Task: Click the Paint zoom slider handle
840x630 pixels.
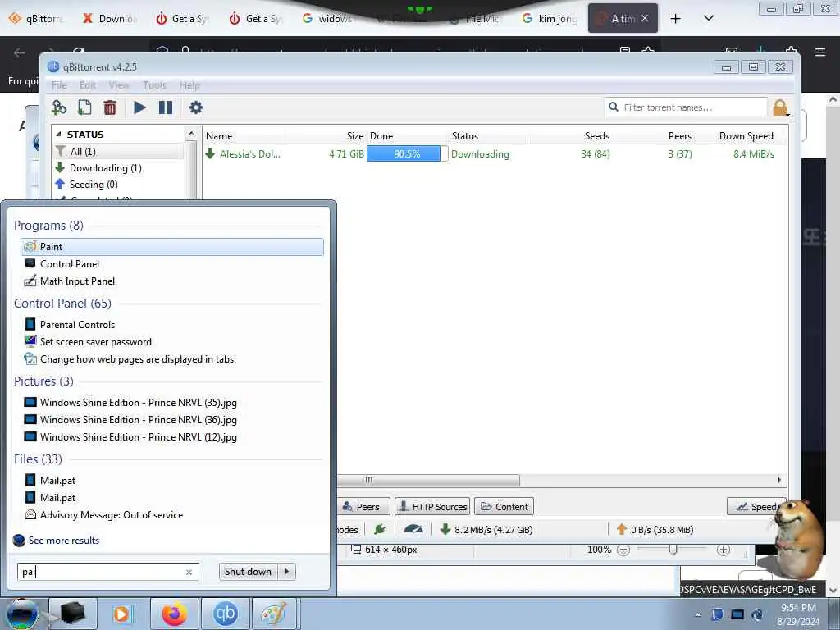Action: pyautogui.click(x=673, y=550)
